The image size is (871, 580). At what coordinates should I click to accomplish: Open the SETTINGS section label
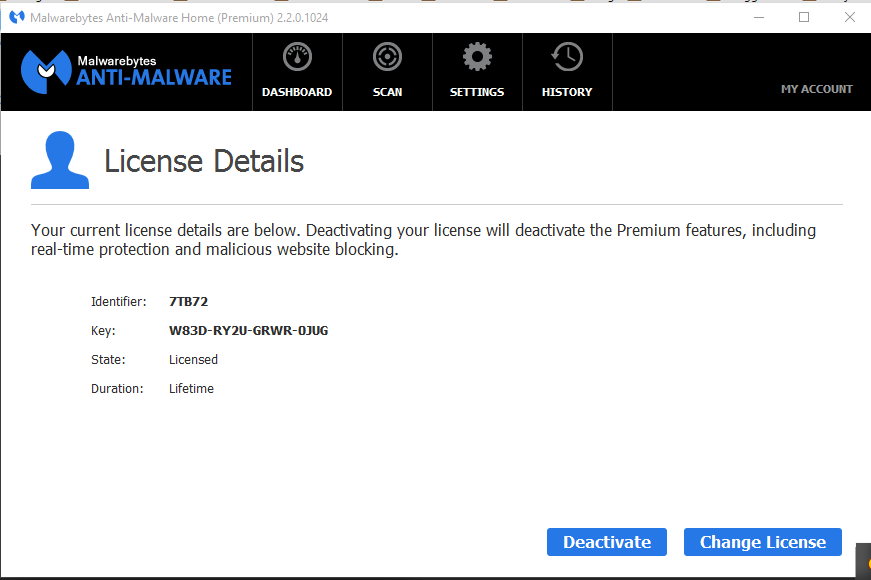pos(477,92)
